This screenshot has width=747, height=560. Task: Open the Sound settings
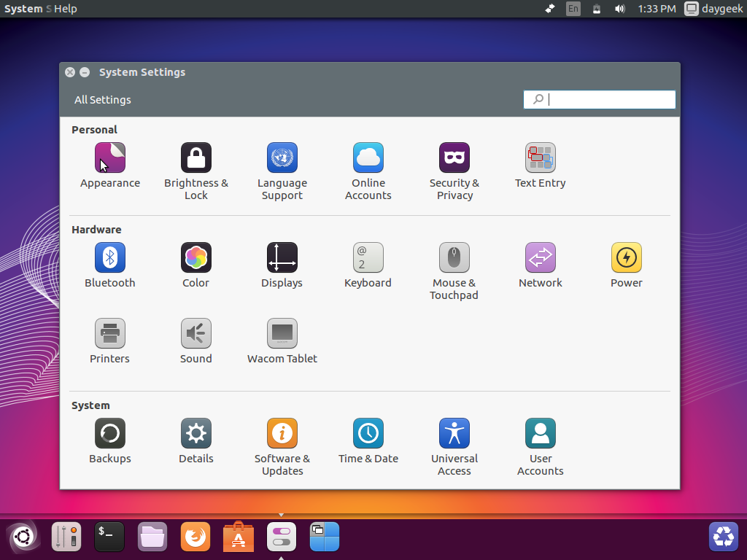[196, 333]
